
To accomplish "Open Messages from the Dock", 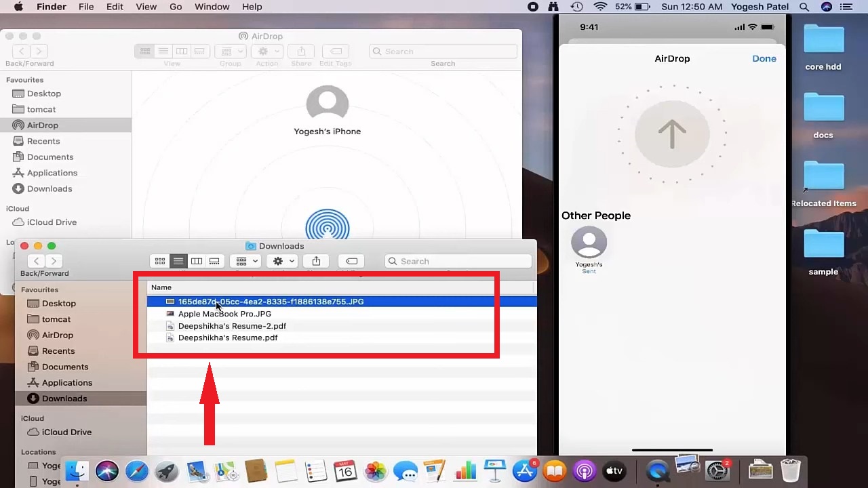I will (x=405, y=470).
